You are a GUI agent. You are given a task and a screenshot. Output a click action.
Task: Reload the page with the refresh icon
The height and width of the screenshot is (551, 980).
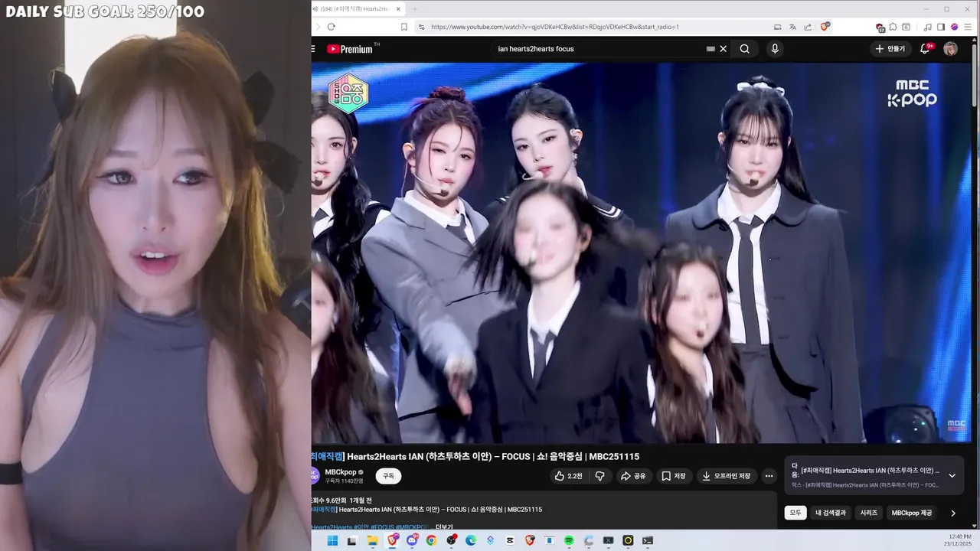point(331,27)
